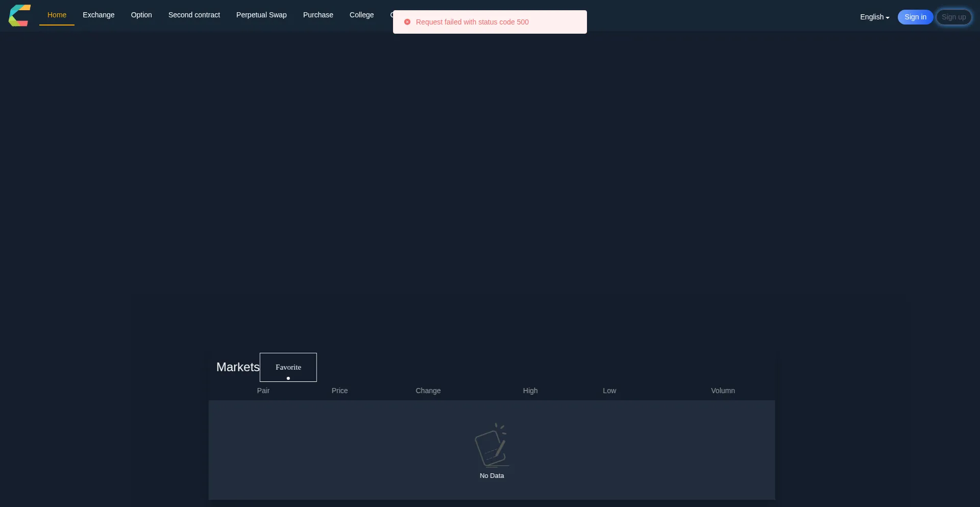Select Purchase in the navigation bar

tap(318, 15)
